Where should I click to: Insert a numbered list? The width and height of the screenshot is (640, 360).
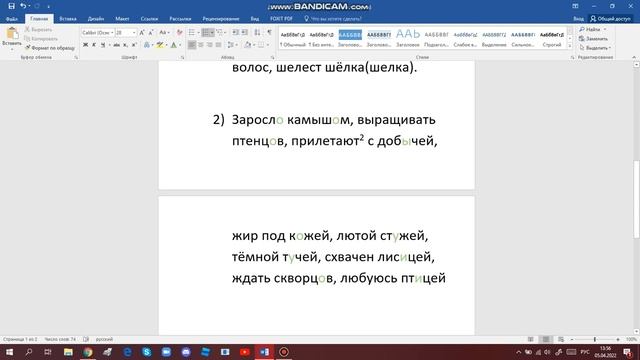tap(206, 32)
